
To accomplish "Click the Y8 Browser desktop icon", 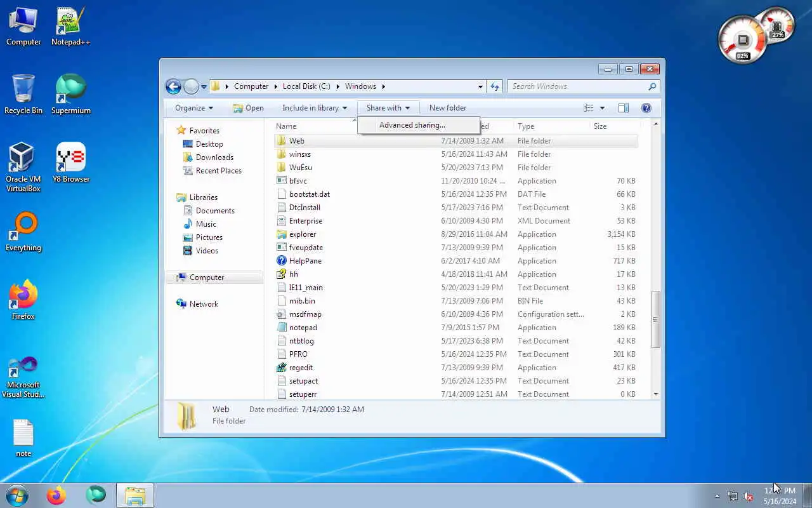I will pos(70,163).
